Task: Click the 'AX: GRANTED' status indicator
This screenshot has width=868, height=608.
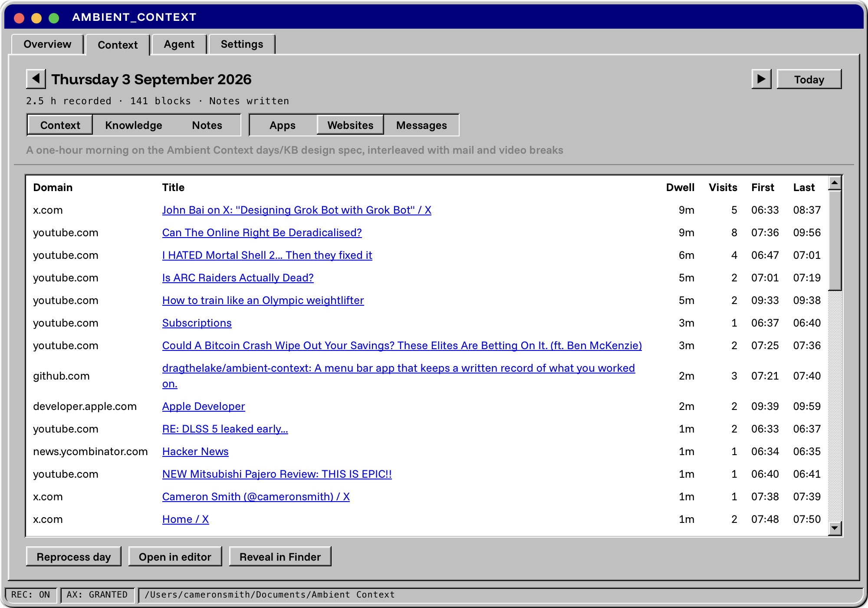Action: 97,595
